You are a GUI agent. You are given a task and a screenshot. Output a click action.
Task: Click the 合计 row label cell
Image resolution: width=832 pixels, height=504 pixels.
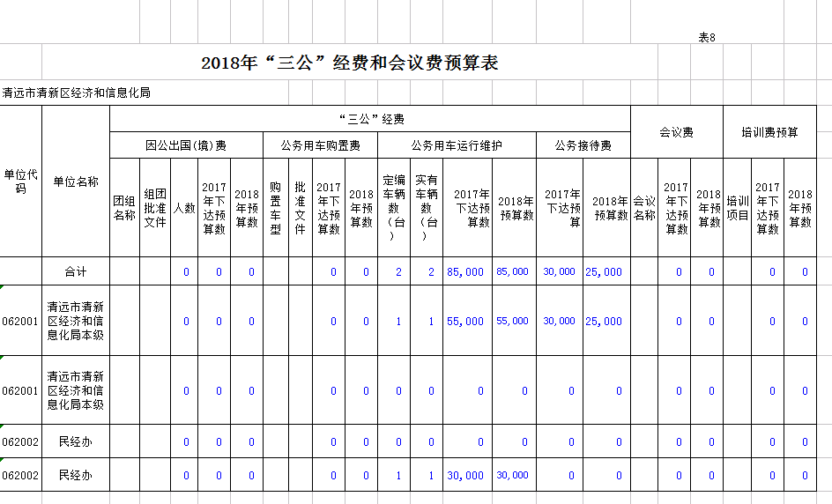(x=76, y=271)
